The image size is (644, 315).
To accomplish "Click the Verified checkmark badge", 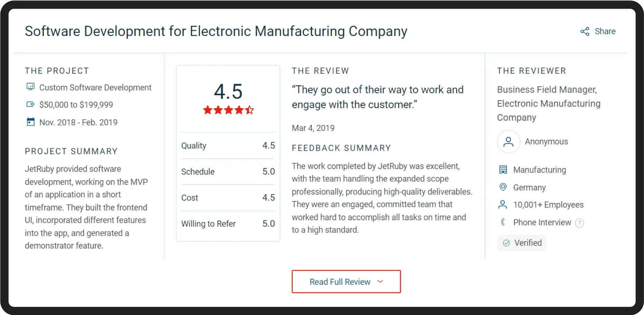I will (x=522, y=243).
